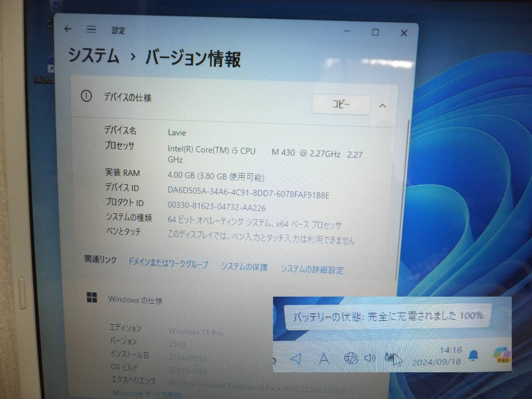Collapse the デバイスの仕様 section chevron
Image resolution: width=532 pixels, height=399 pixels.
pyautogui.click(x=383, y=106)
